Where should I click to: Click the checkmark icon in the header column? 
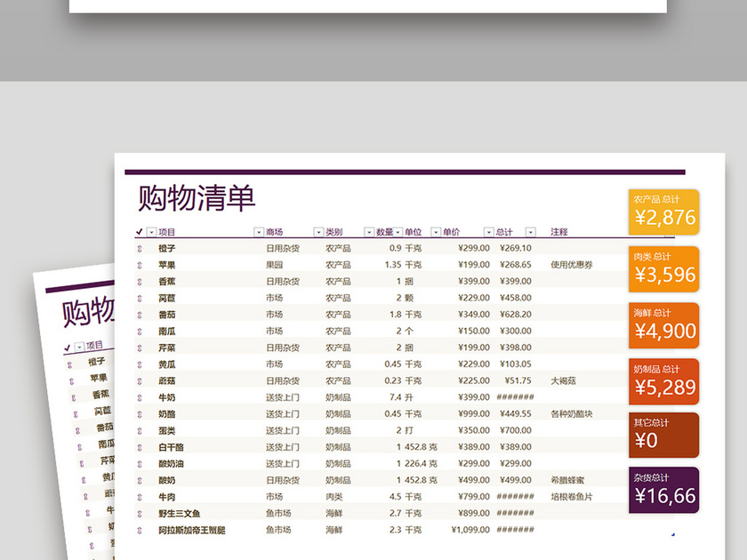(139, 232)
